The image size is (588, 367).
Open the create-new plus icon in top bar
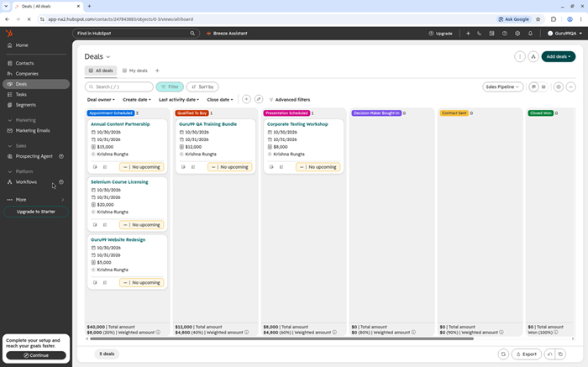(x=468, y=34)
